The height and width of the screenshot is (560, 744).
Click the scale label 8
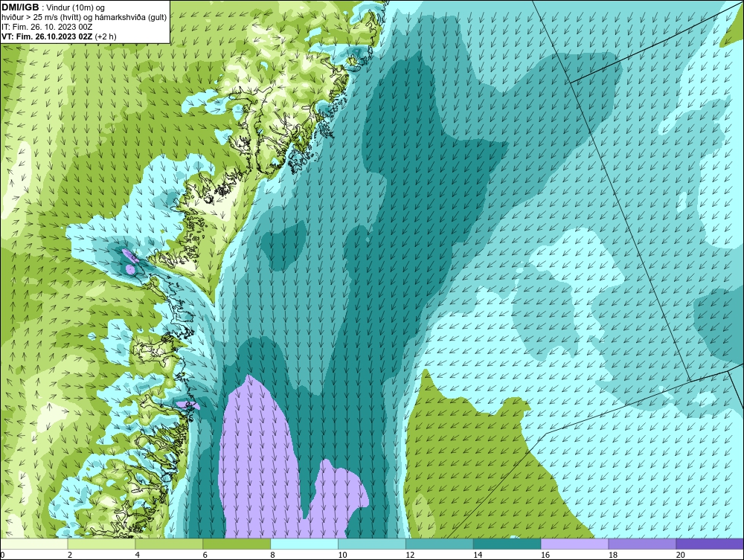pyautogui.click(x=272, y=555)
